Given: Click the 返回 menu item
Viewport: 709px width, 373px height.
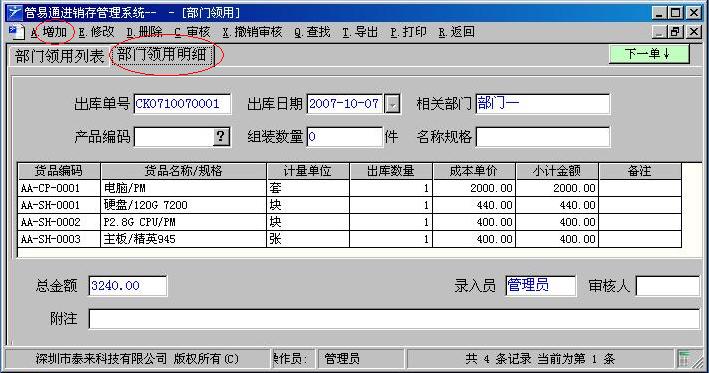Looking at the screenshot, I should tap(457, 32).
